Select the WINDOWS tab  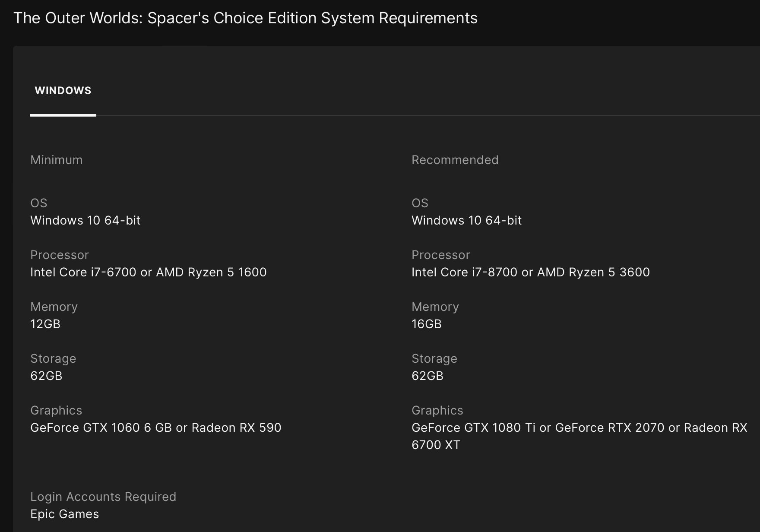pos(63,91)
